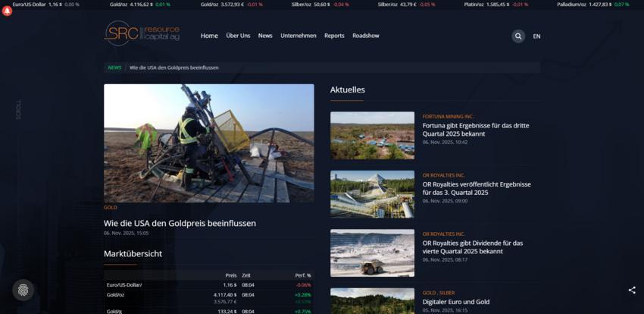Viewport: 644px width, 314px height.
Task: Click the fingerprint privacy settings icon
Action: coord(23,290)
